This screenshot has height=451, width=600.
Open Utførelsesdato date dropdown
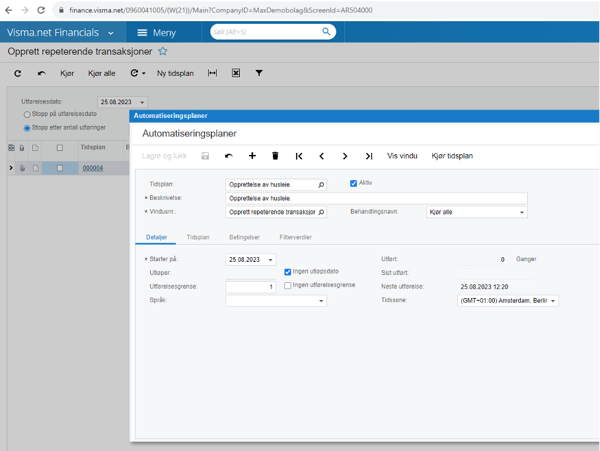pyautogui.click(x=142, y=103)
